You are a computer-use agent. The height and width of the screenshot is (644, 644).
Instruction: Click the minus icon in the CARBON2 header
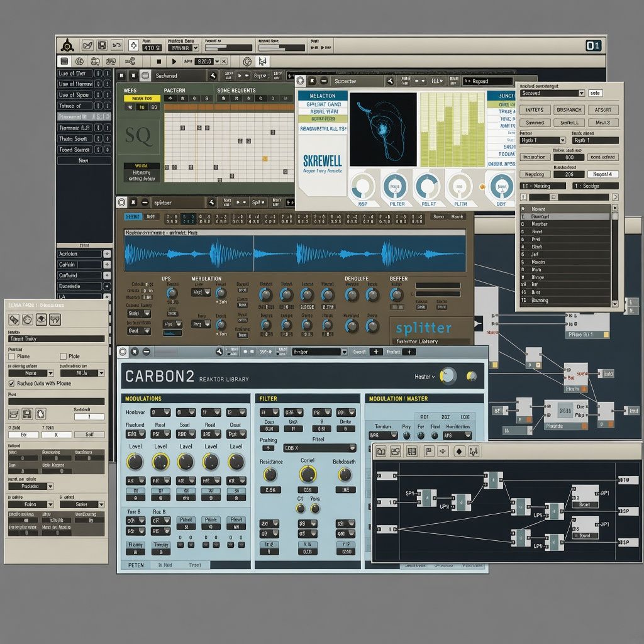tap(146, 352)
